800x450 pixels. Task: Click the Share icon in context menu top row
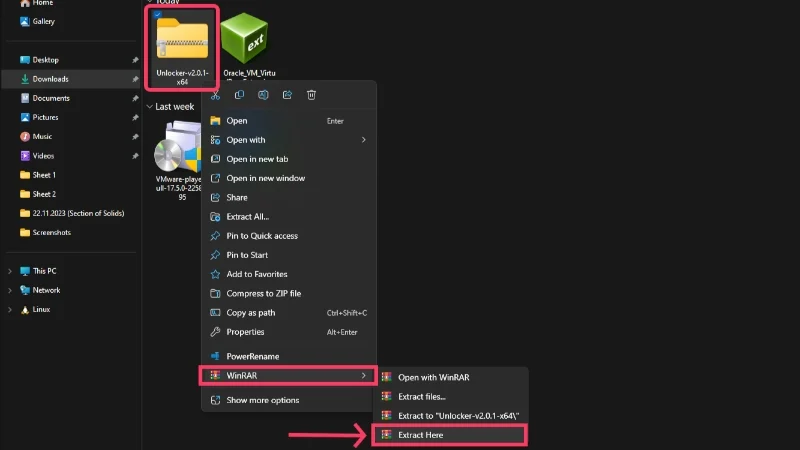click(x=287, y=95)
